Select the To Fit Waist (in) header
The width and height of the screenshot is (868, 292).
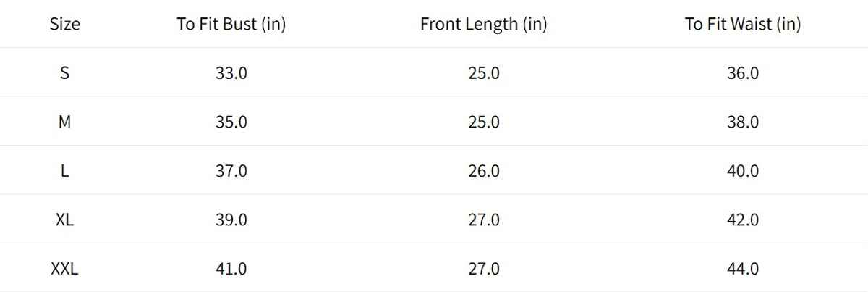coord(743,24)
